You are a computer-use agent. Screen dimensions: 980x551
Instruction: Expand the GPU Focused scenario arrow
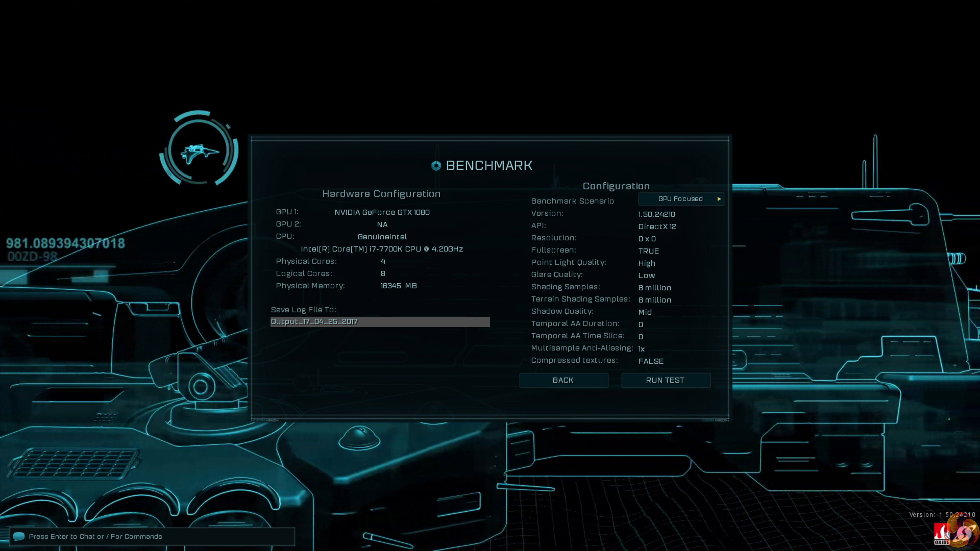click(719, 199)
